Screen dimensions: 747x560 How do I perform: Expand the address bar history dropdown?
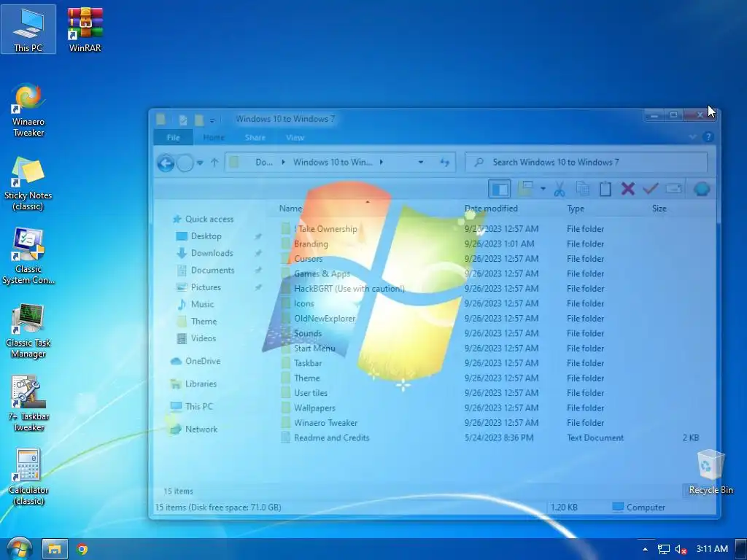pyautogui.click(x=421, y=163)
